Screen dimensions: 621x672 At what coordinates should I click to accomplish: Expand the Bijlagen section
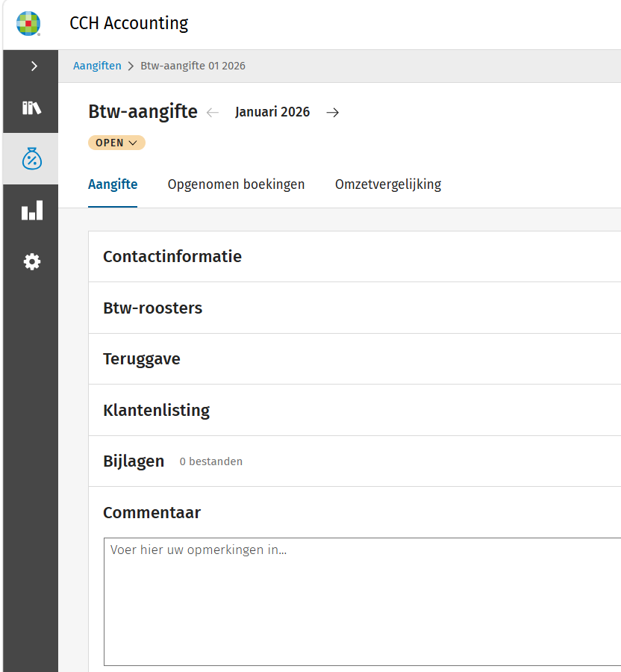[355, 461]
